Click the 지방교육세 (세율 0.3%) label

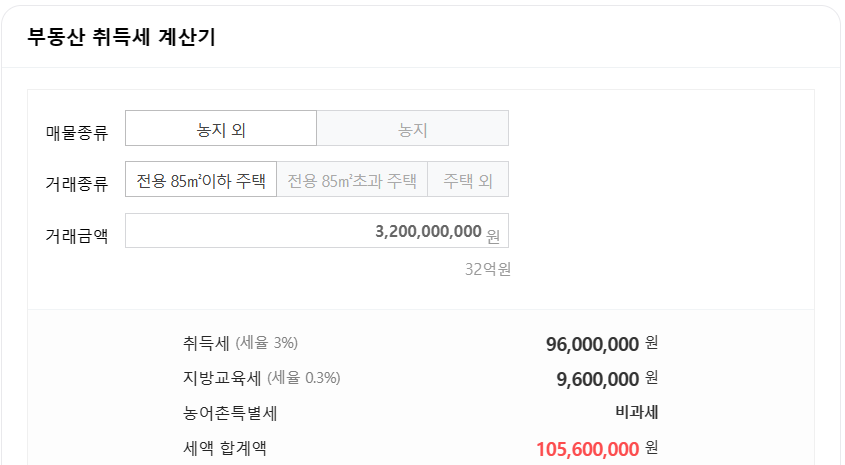point(261,378)
